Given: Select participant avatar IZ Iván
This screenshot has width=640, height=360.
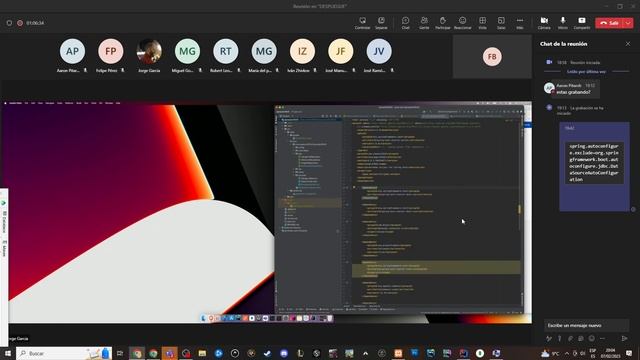Looking at the screenshot, I should click(302, 51).
